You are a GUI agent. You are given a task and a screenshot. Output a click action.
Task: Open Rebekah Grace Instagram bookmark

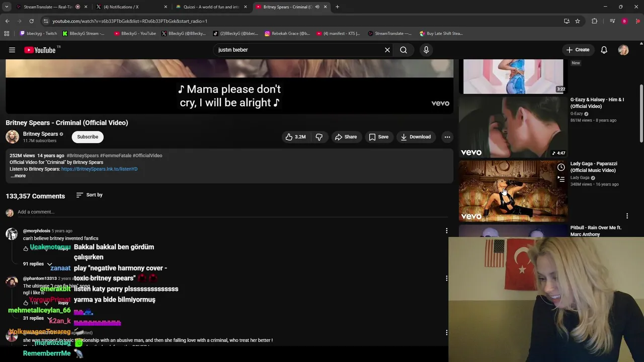(288, 34)
